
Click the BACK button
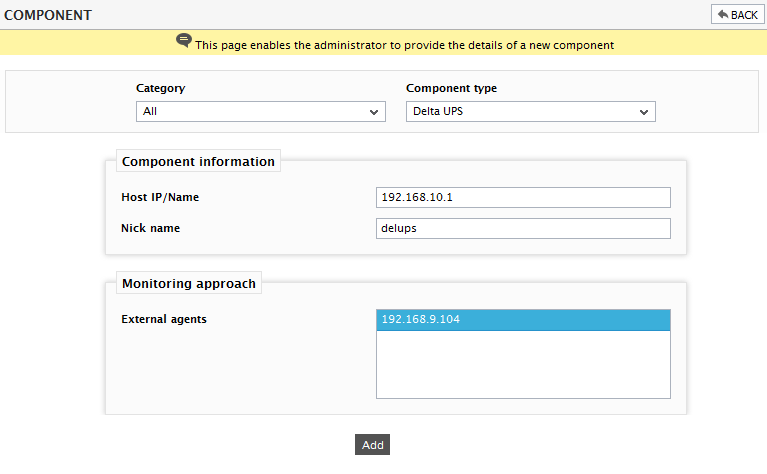[x=737, y=15]
